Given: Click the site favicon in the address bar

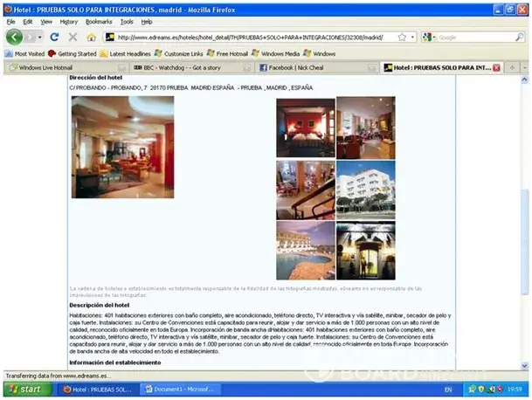Looking at the screenshot, I should click(109, 37).
